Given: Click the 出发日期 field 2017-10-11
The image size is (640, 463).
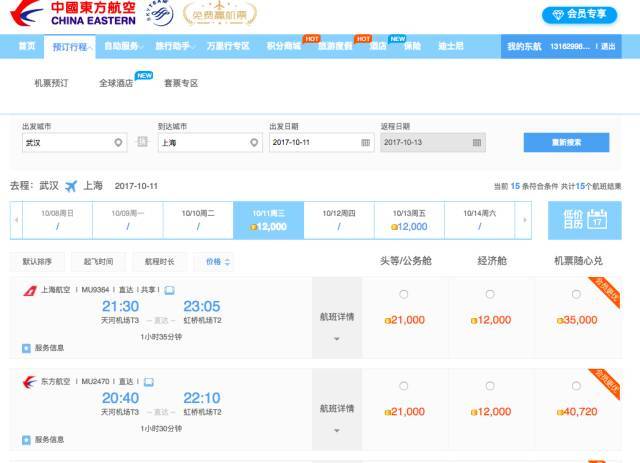Looking at the screenshot, I should pos(321,142).
